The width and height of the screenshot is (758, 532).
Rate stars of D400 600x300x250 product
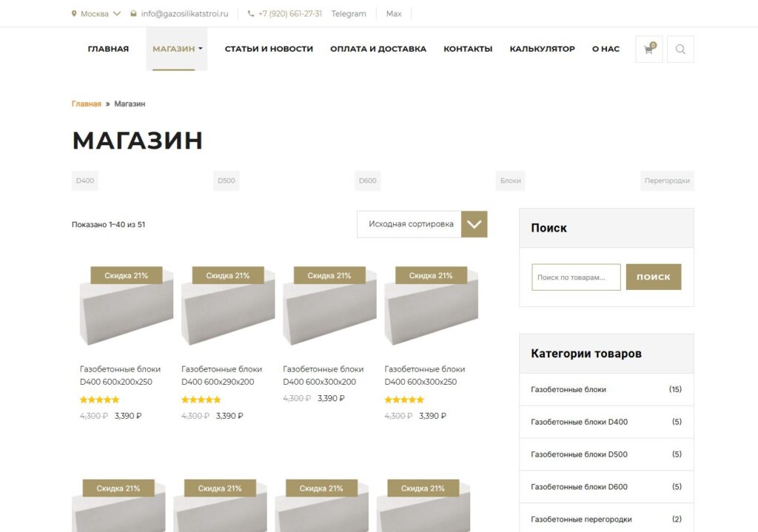pyautogui.click(x=403, y=400)
